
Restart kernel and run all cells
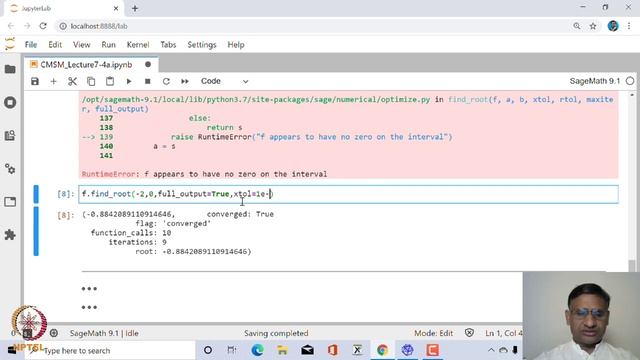pyautogui.click(x=185, y=81)
